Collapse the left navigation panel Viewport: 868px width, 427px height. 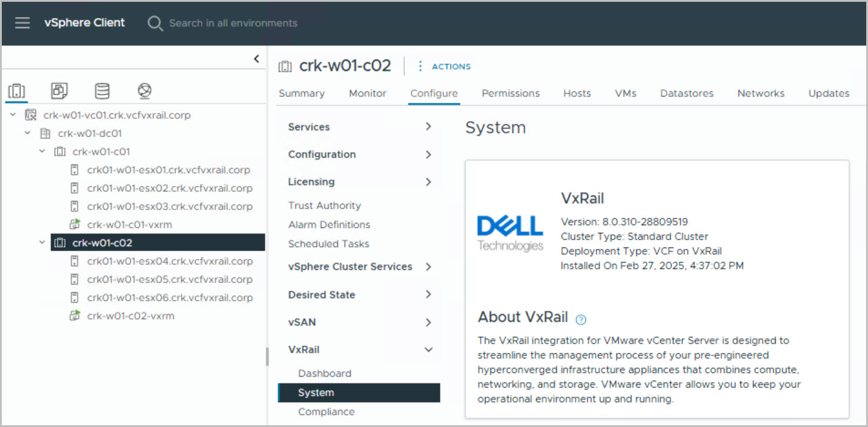click(x=257, y=59)
